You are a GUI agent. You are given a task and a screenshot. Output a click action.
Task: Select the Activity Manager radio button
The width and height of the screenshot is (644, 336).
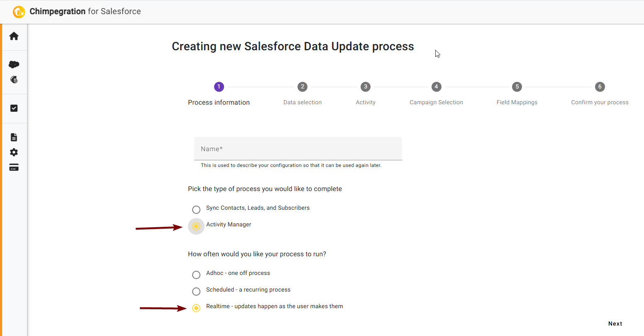[196, 226]
